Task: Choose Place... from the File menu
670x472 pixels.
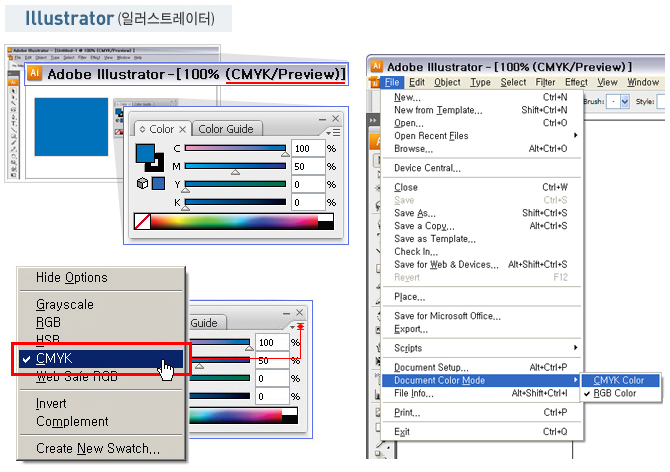Action: point(481,296)
